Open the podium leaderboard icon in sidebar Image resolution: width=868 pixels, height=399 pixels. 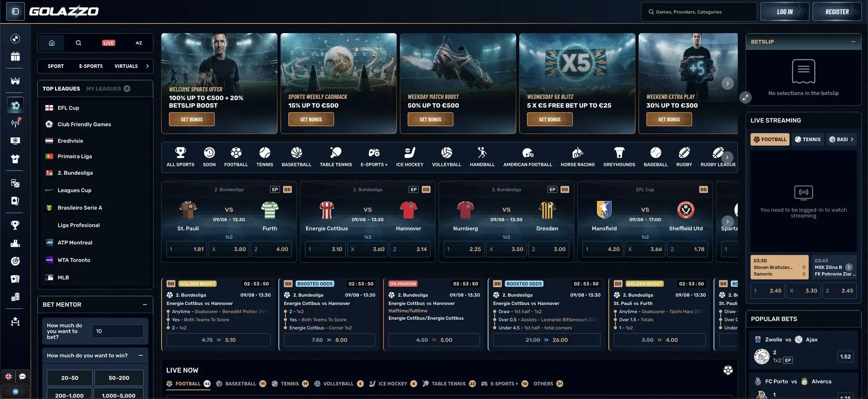(15, 243)
